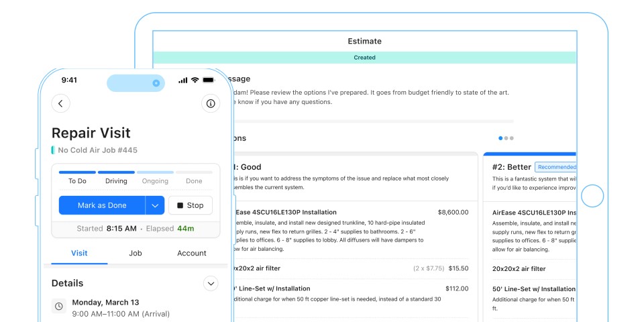Click the Repair Visit heading
The width and height of the screenshot is (644, 322).
(91, 133)
